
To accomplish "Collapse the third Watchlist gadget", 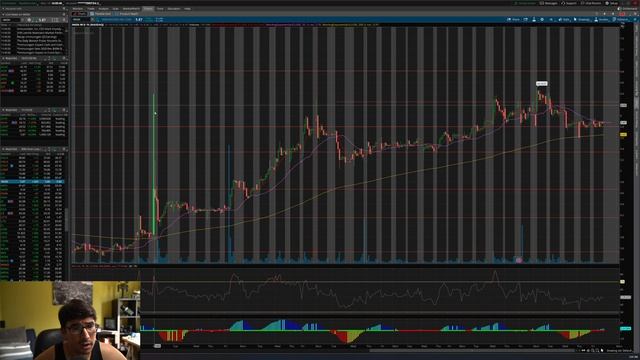I will (3, 149).
